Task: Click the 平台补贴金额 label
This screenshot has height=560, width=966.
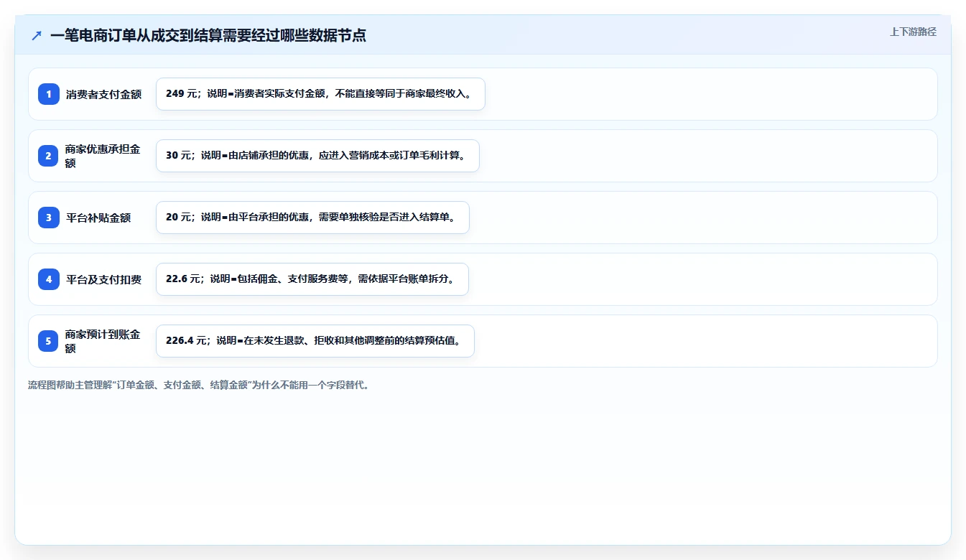Action: (98, 218)
